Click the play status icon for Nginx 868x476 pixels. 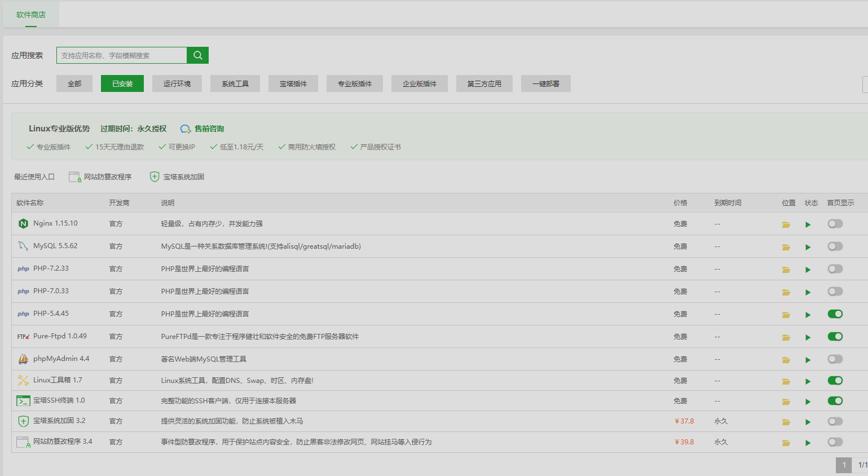click(808, 224)
